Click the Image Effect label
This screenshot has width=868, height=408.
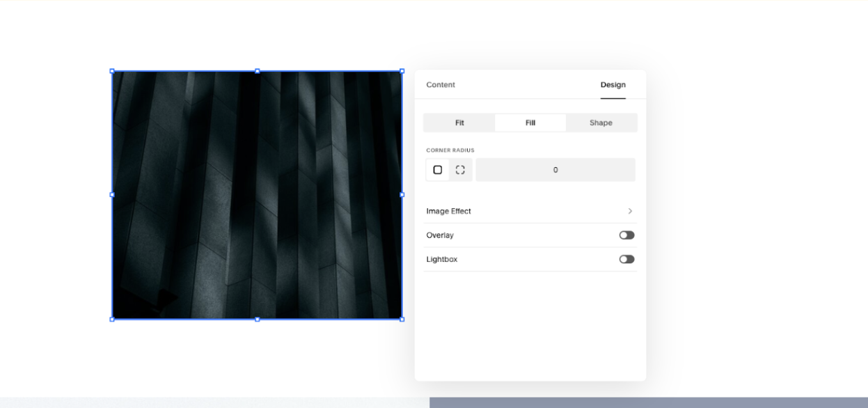(449, 211)
